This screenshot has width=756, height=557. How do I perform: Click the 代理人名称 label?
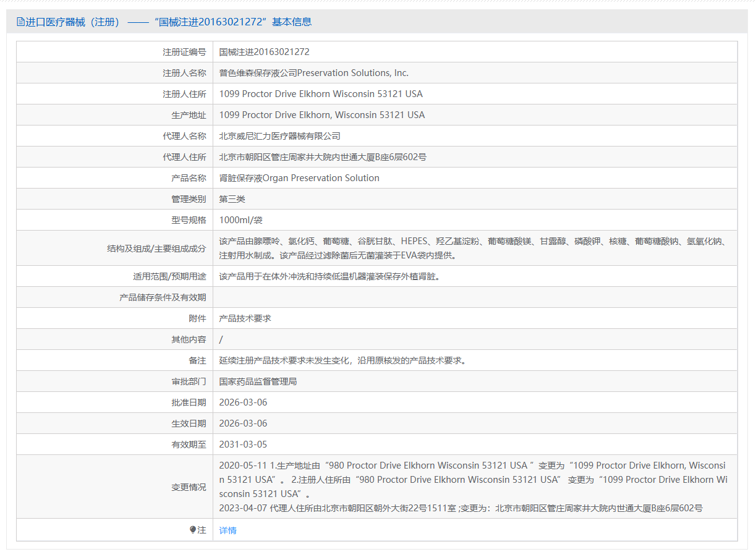tap(184, 136)
